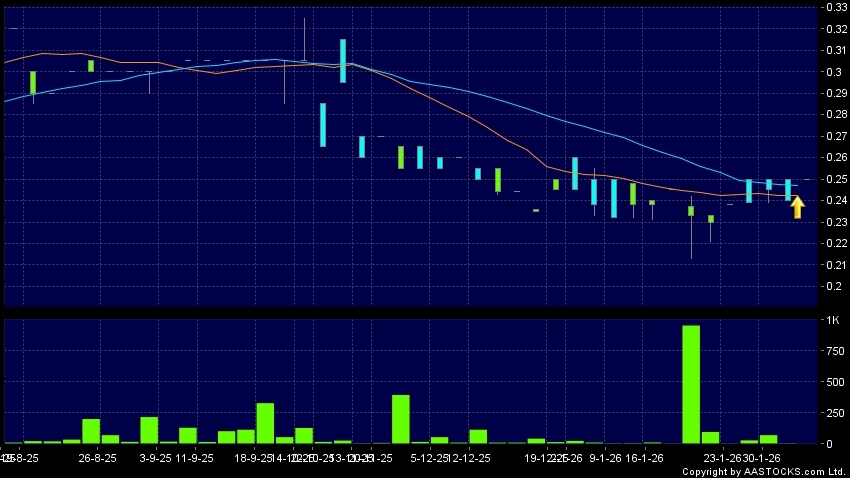Click the 0.25 price axis label
The height and width of the screenshot is (478, 850).
tap(831, 179)
